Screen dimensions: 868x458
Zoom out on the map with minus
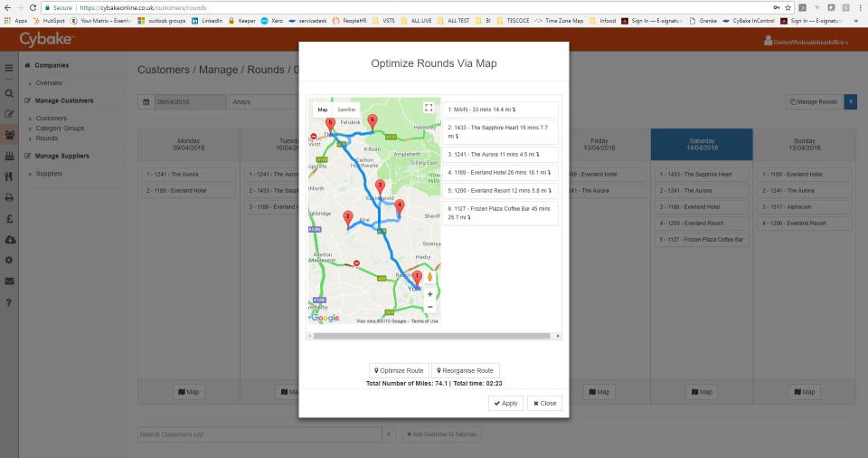pyautogui.click(x=429, y=307)
